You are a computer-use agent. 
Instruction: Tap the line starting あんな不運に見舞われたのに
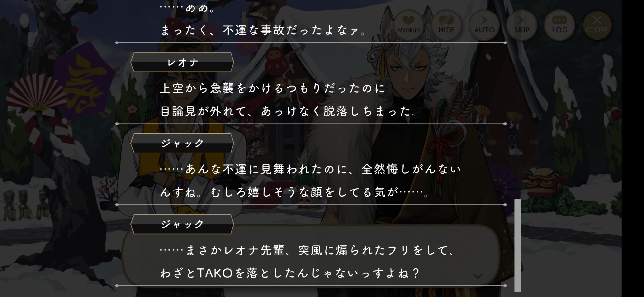point(310,169)
